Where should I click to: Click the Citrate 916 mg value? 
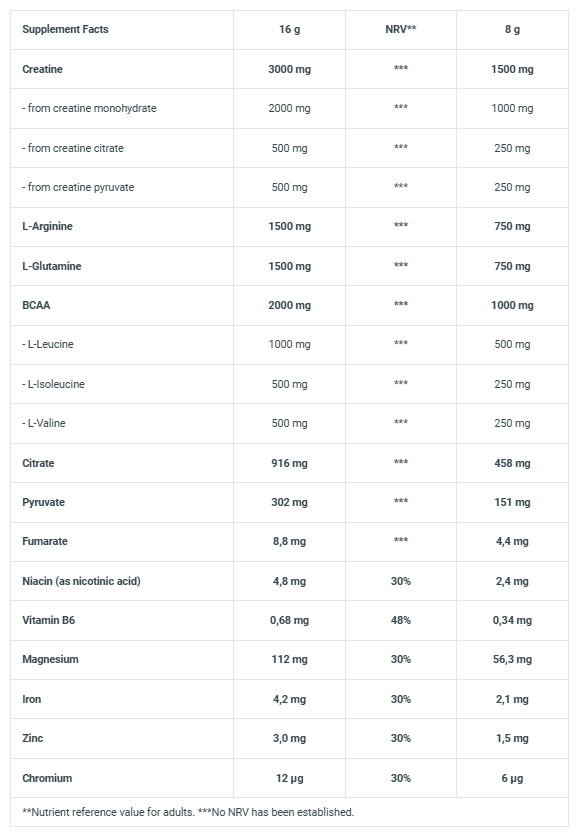[290, 463]
